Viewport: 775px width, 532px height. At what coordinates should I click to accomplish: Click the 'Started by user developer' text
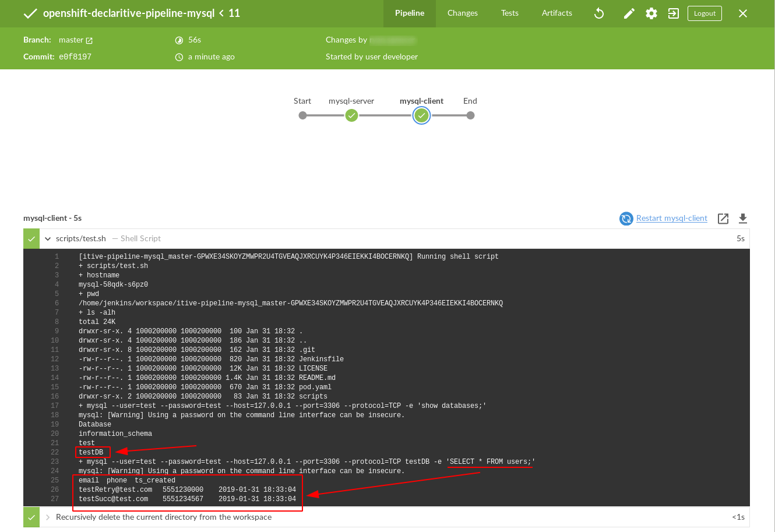pyautogui.click(x=372, y=57)
